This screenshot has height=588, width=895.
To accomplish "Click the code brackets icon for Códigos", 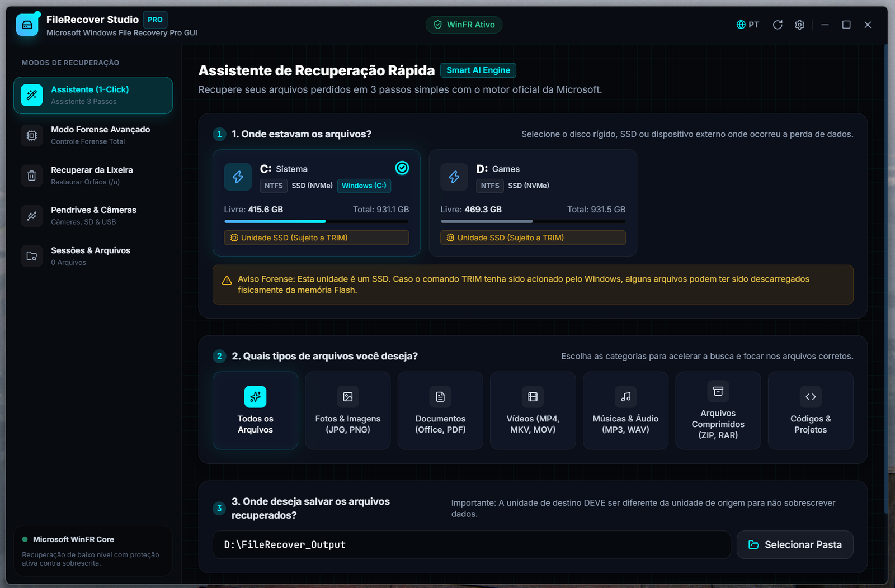I will [811, 397].
